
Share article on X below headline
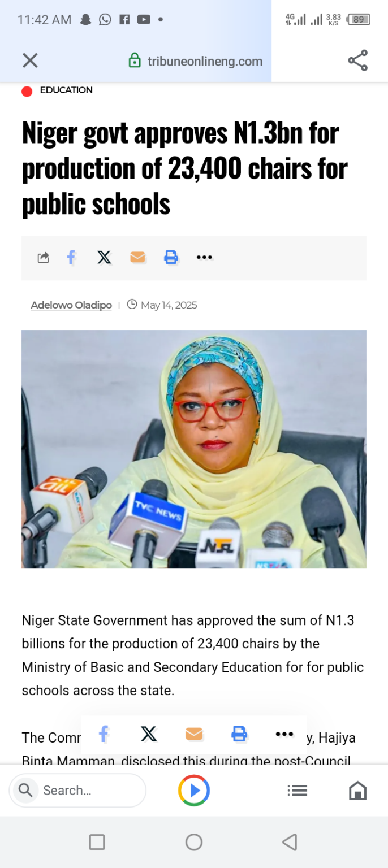coord(104,258)
